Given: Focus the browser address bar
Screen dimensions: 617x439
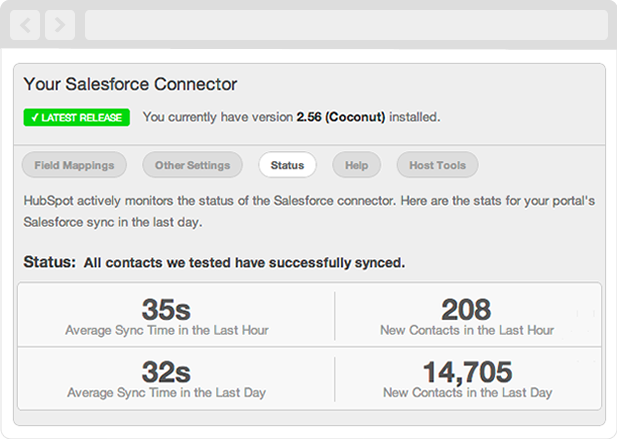Looking at the screenshot, I should tap(345, 25).
